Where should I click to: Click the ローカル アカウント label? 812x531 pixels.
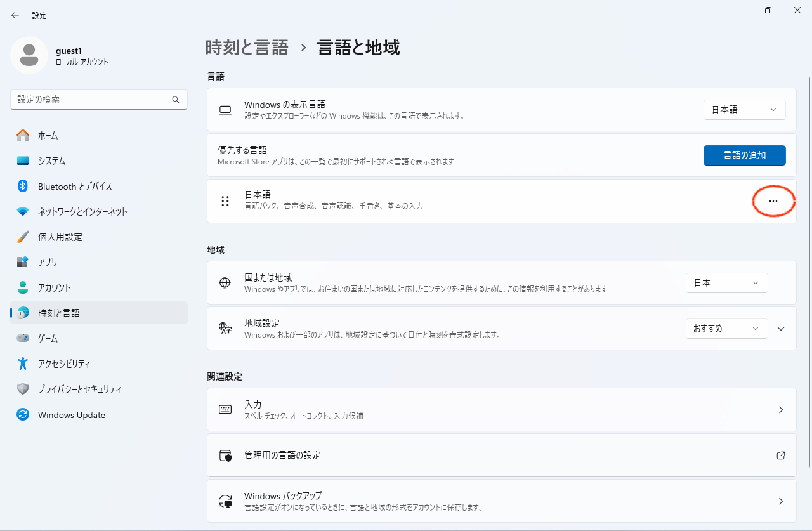(82, 62)
